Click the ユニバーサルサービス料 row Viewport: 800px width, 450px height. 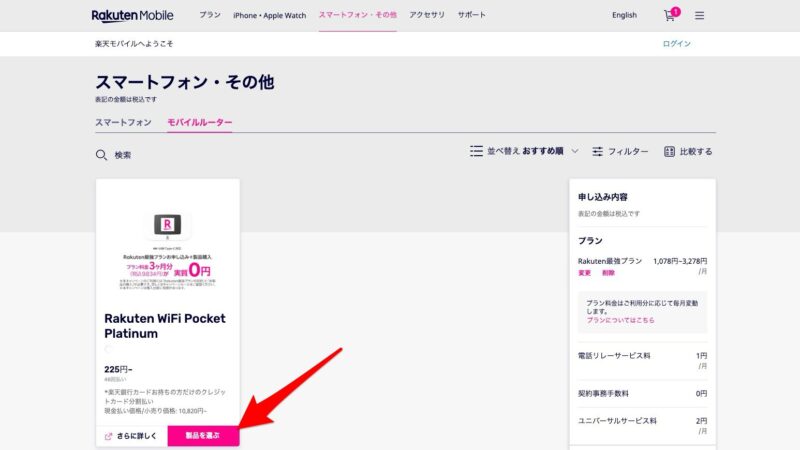point(642,426)
